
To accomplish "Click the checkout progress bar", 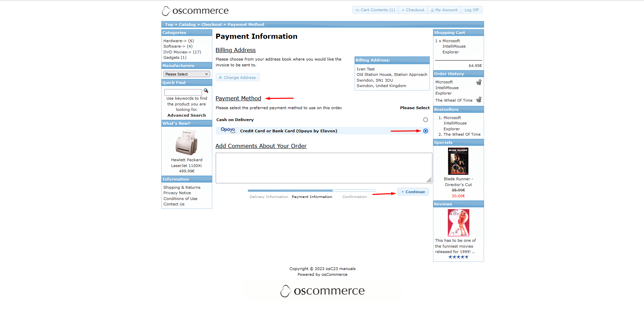I will (x=312, y=190).
